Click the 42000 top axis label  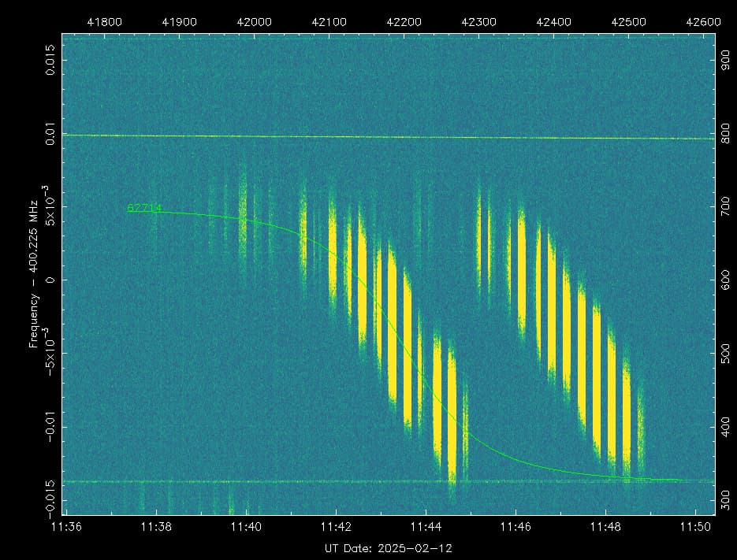click(255, 22)
